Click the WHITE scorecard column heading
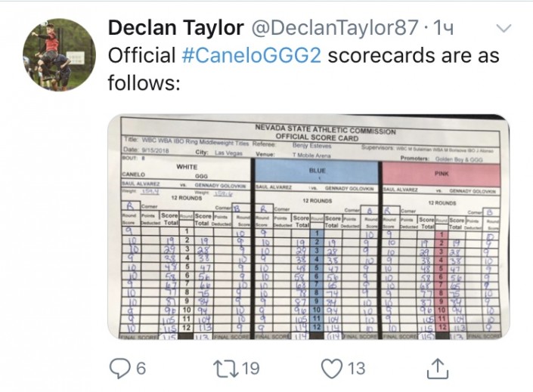Screen dimensions: 533x392 point(186,167)
